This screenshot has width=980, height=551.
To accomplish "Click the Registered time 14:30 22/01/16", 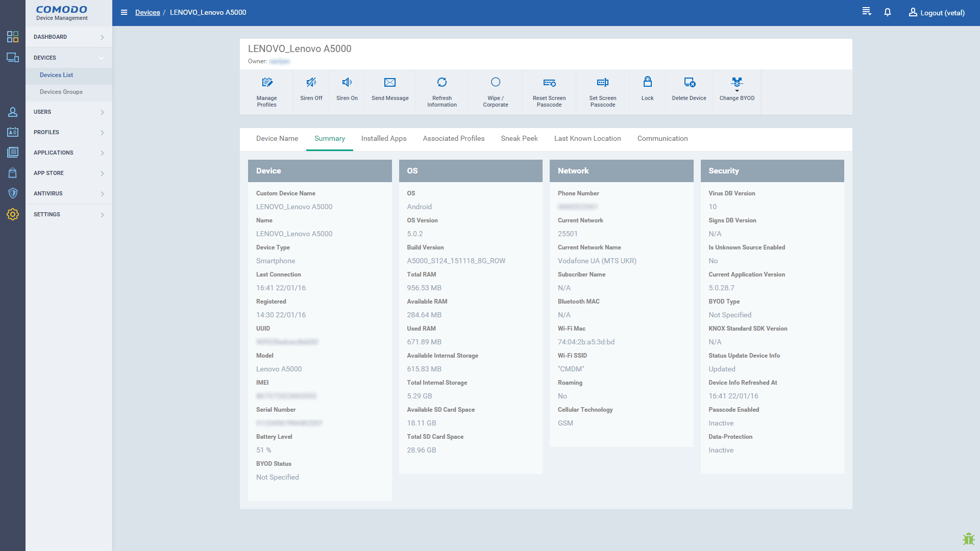I will [x=281, y=315].
